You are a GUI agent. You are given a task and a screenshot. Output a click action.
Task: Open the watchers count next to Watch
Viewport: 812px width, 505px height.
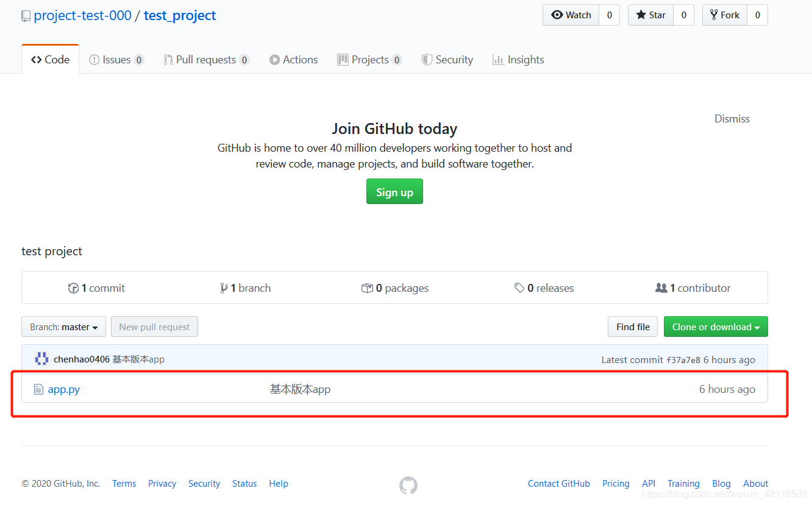610,15
